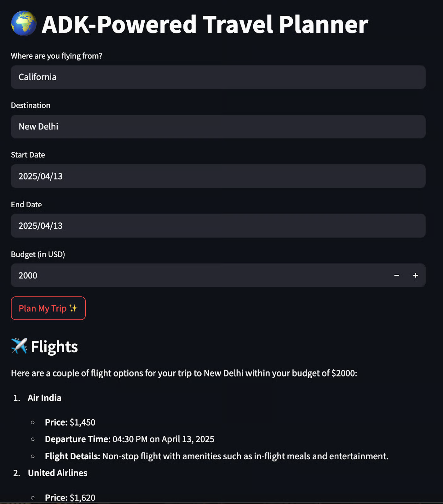Click the Flights section heading

[x=54, y=346]
